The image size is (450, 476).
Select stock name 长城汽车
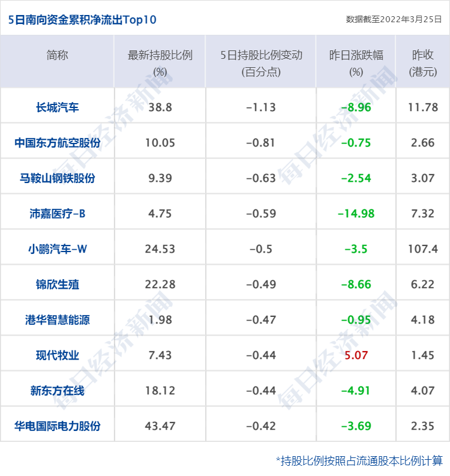click(58, 107)
